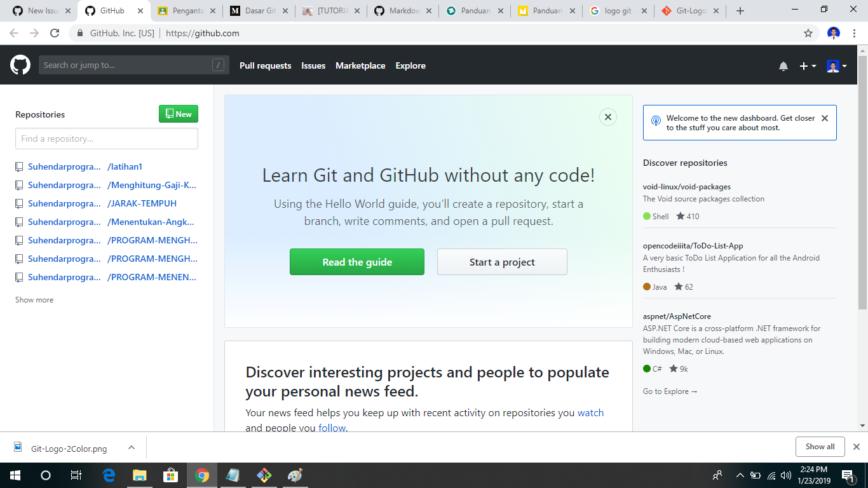The width and height of the screenshot is (868, 488).
Task: Open the Chrome profile avatar in toolbar
Action: (x=834, y=33)
